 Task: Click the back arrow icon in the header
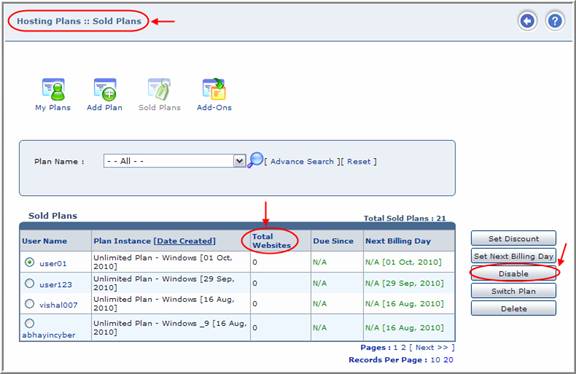528,21
